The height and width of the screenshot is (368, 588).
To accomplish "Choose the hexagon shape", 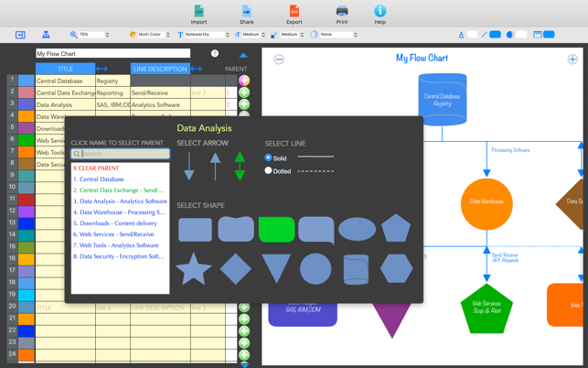I will click(x=396, y=268).
